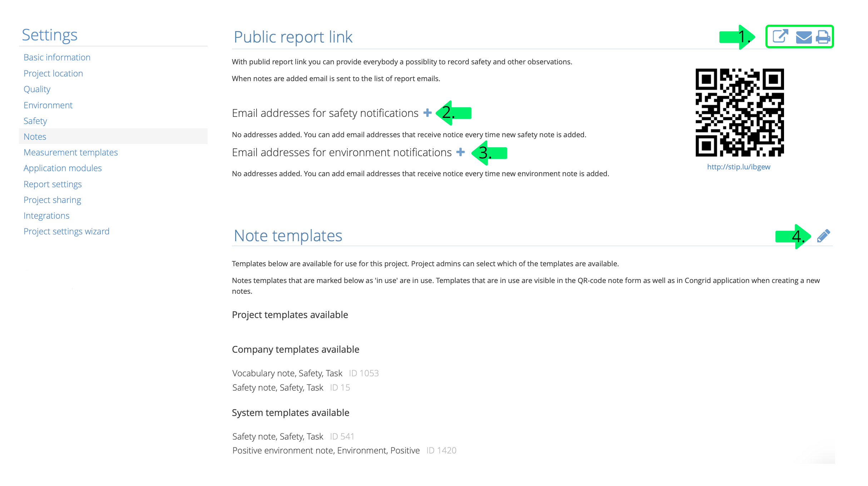This screenshot has width=868, height=486.
Task: Click 'Positive environment note, Environment, Positive' row
Action: [344, 450]
